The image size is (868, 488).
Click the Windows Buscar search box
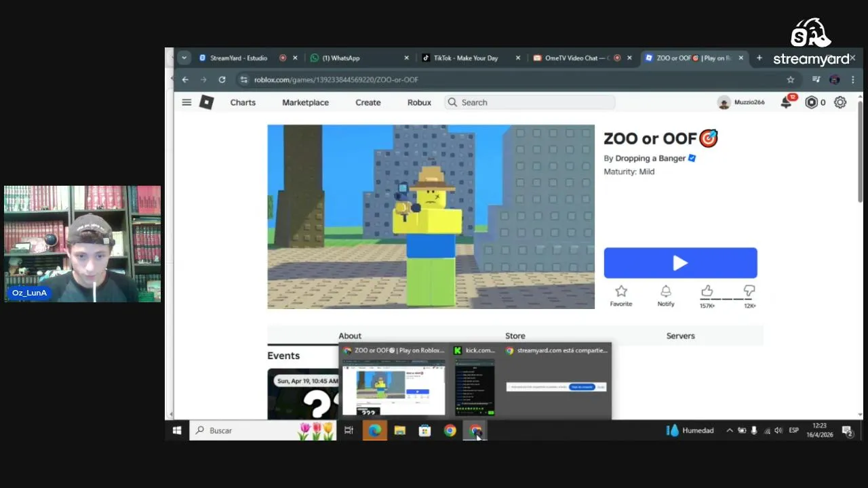tap(262, 430)
